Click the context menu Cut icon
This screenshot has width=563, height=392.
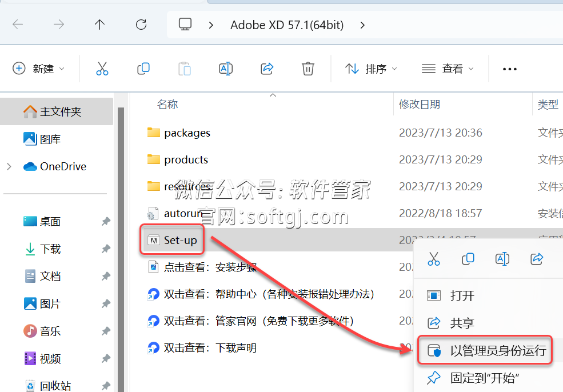(433, 258)
